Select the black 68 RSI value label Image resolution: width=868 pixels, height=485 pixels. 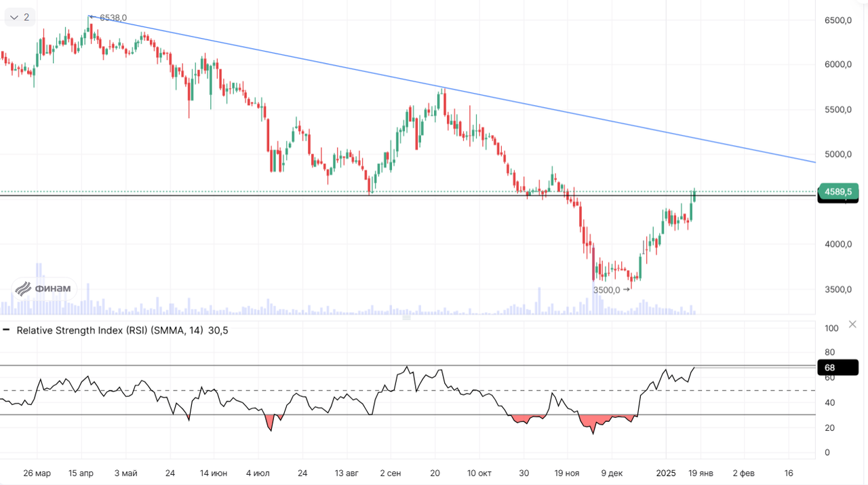[x=837, y=368]
